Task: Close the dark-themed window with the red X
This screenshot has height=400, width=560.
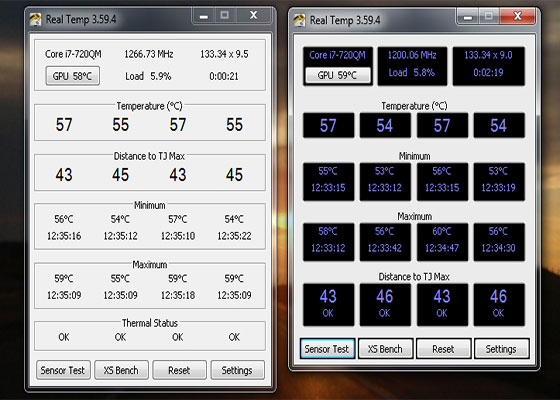Action: pos(518,16)
